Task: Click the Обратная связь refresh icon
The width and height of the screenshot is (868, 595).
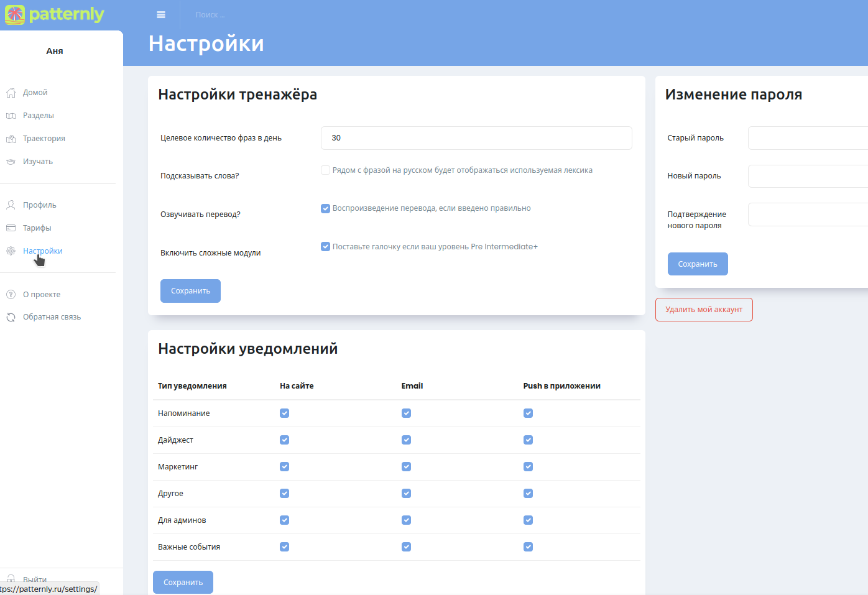Action: coord(11,317)
